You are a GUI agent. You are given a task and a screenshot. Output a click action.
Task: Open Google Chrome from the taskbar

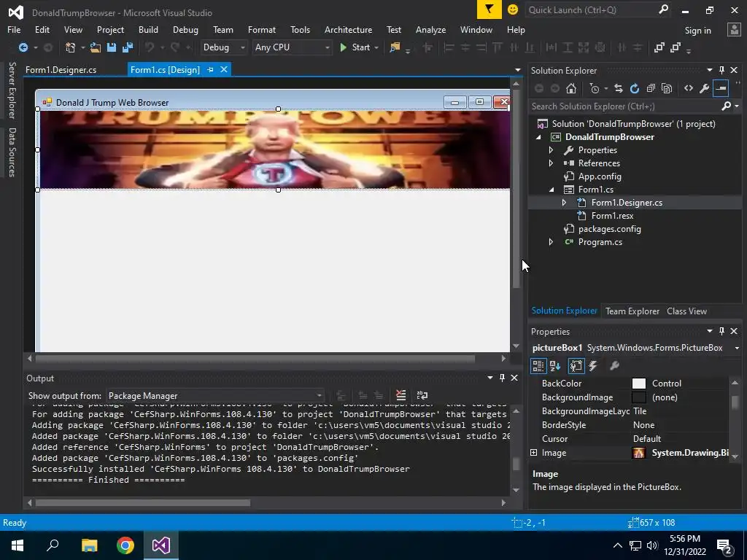pyautogui.click(x=125, y=545)
